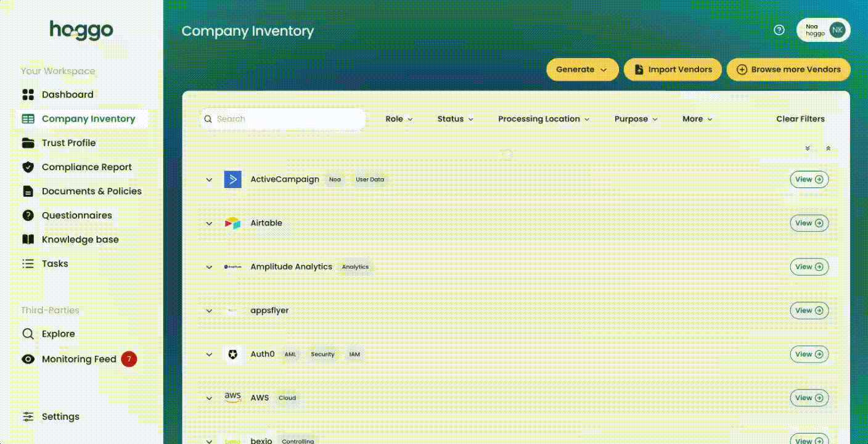This screenshot has width=868, height=444.
Task: Expand the AWS vendor row chevron
Action: [x=209, y=398]
